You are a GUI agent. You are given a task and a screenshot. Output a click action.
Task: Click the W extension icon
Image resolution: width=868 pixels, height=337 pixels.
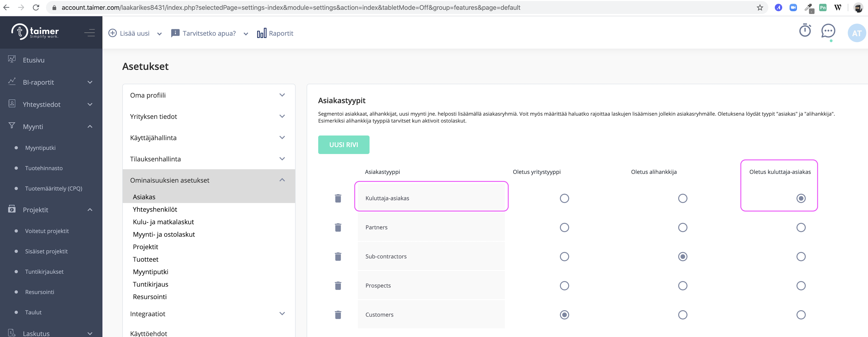838,7
